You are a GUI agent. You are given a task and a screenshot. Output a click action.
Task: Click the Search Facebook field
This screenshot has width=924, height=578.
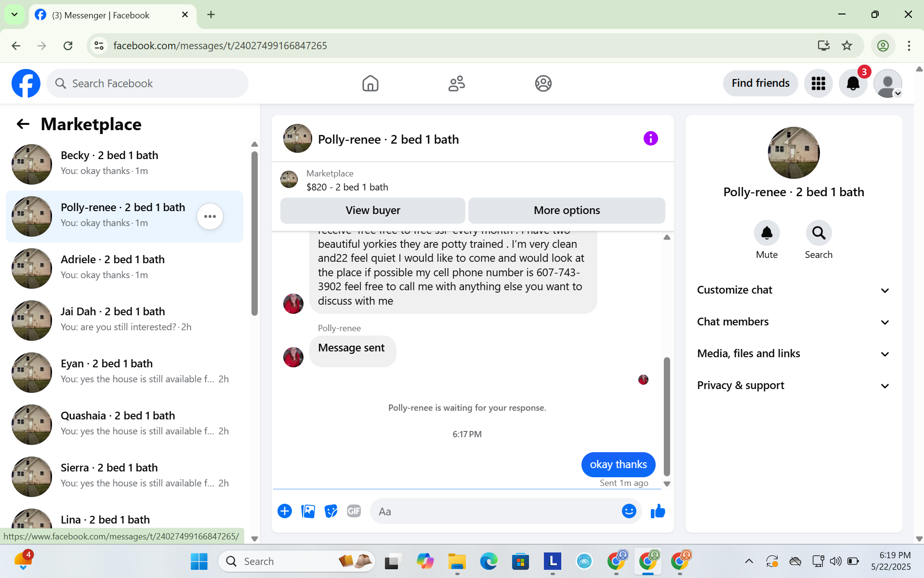147,83
